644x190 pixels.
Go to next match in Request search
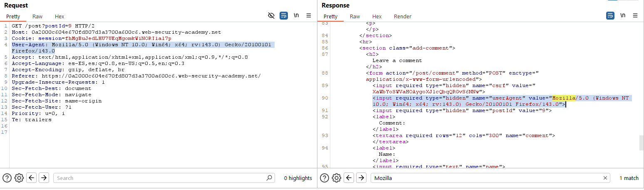44,178
